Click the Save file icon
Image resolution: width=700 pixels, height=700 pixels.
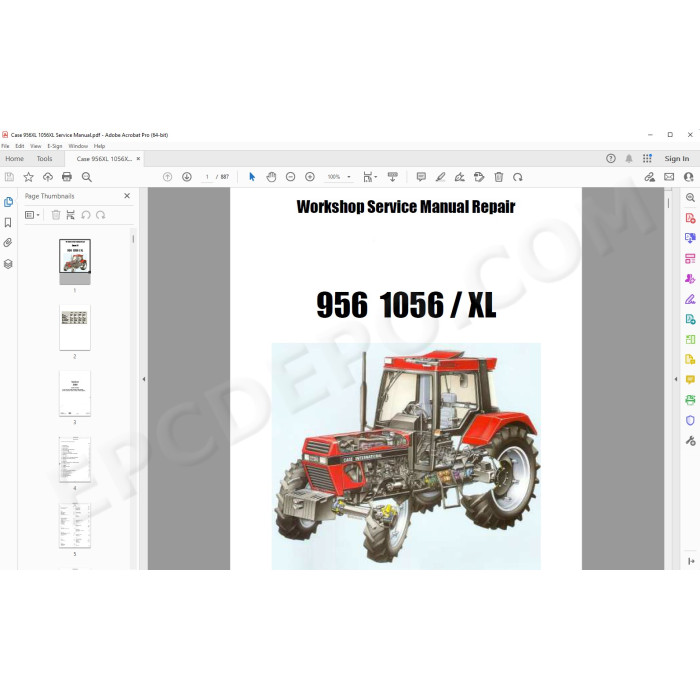[x=9, y=177]
